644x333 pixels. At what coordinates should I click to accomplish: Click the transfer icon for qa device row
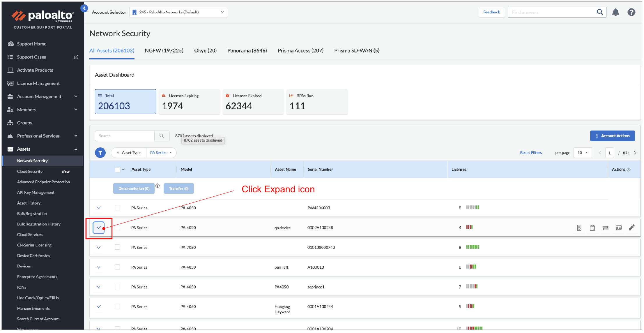point(605,228)
